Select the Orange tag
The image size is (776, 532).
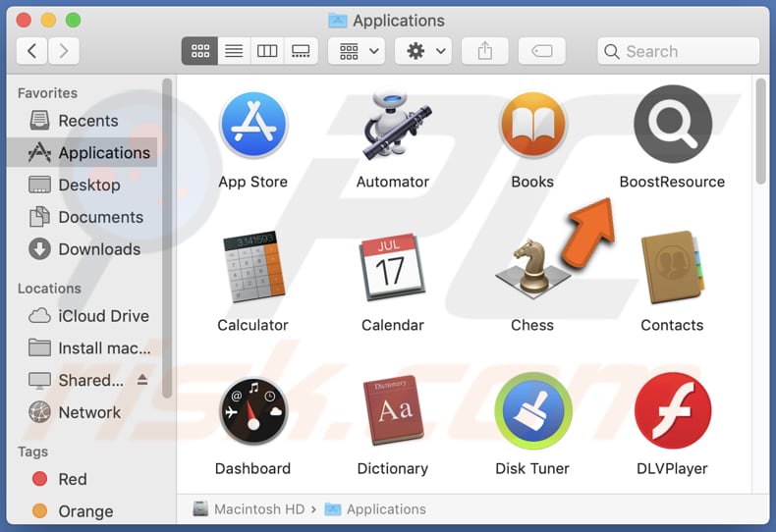(83, 511)
